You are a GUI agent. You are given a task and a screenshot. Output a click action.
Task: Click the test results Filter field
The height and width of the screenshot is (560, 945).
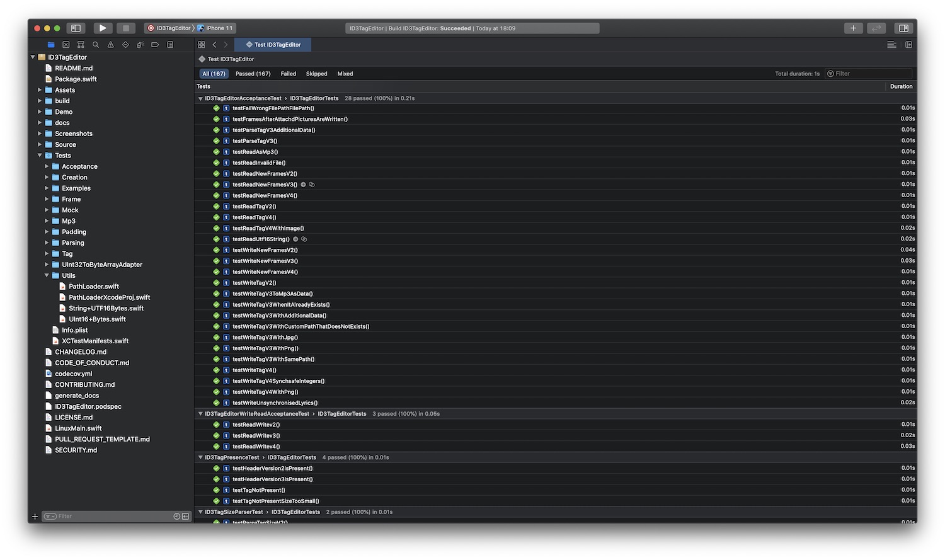(x=868, y=74)
